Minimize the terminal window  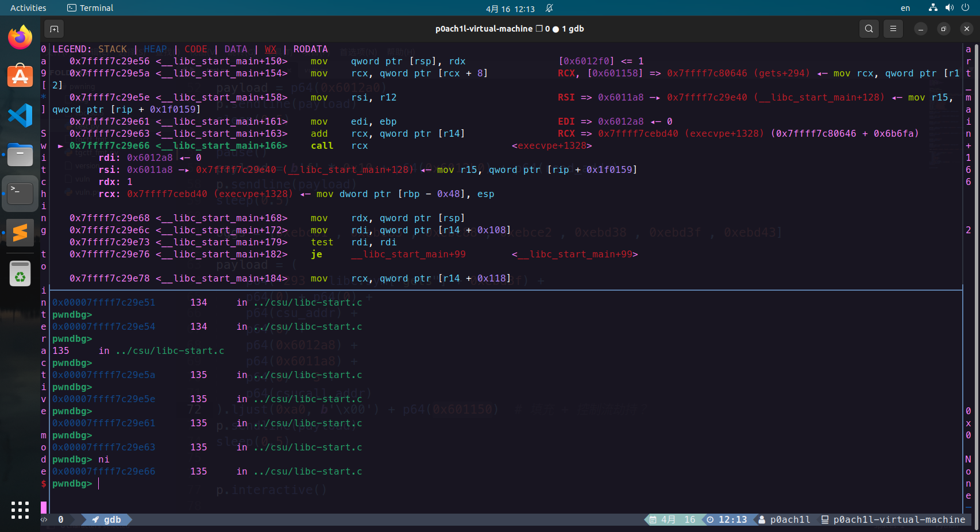point(921,29)
